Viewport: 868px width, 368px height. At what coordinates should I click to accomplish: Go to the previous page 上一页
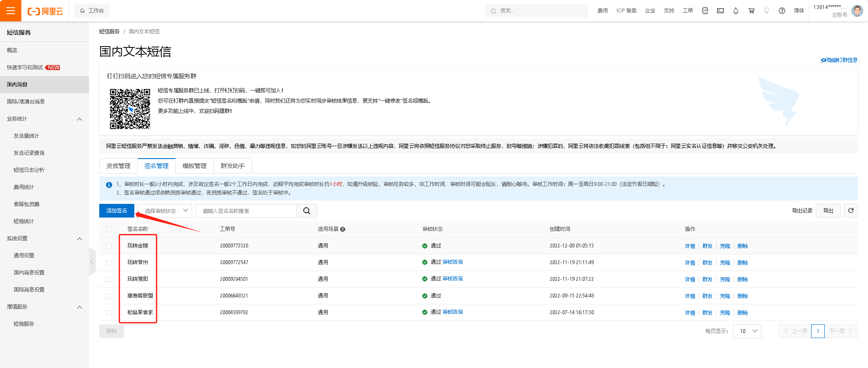pyautogui.click(x=795, y=331)
